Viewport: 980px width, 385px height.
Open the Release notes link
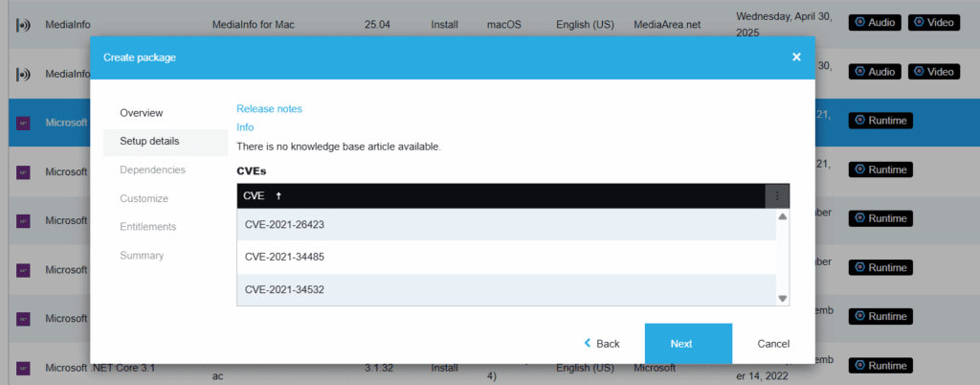point(269,109)
